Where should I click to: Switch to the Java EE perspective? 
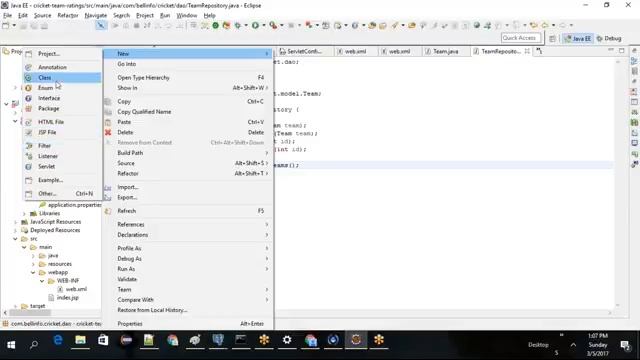coord(577,38)
